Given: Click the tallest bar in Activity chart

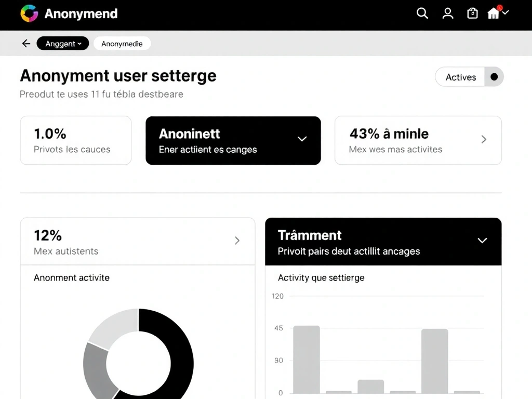Looking at the screenshot, I should coord(305,358).
